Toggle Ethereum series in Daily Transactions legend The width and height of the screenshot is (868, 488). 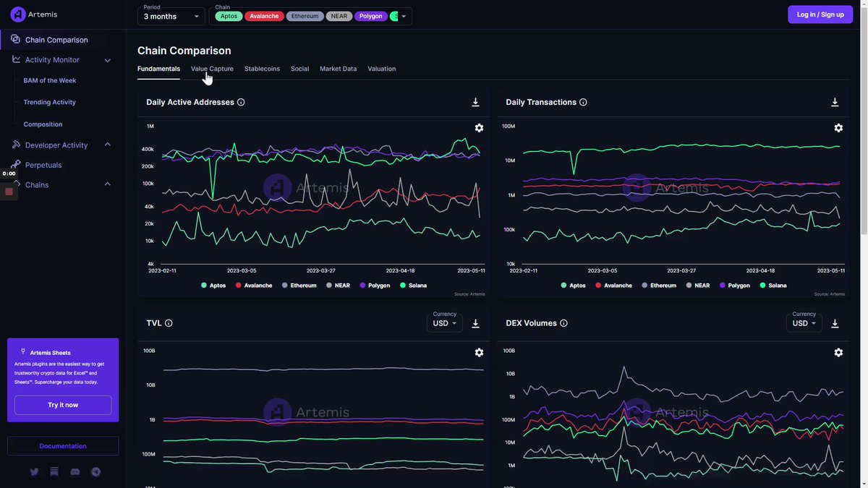point(658,286)
